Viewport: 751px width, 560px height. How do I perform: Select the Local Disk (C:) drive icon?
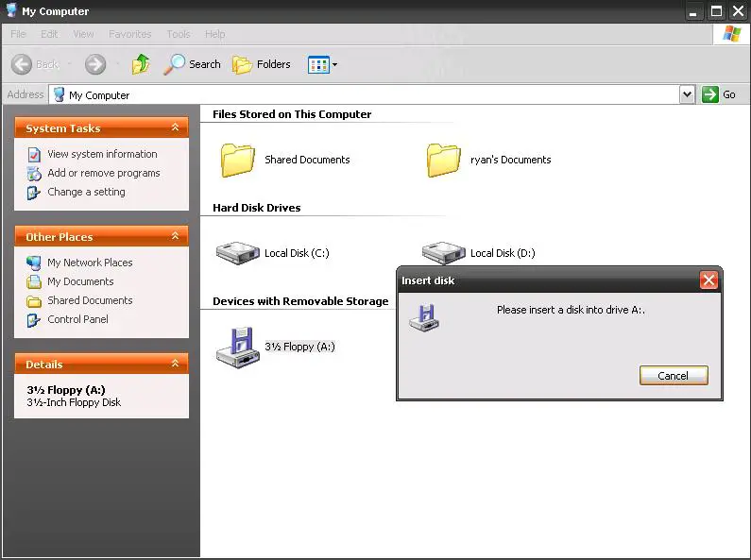[238, 252]
